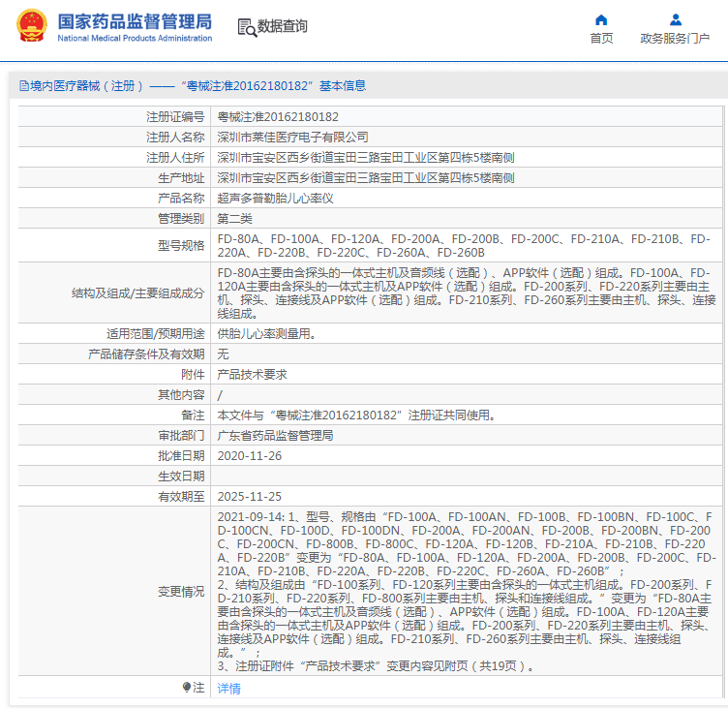Click the 注册人名称 row label
The height and width of the screenshot is (708, 728).
175,137
